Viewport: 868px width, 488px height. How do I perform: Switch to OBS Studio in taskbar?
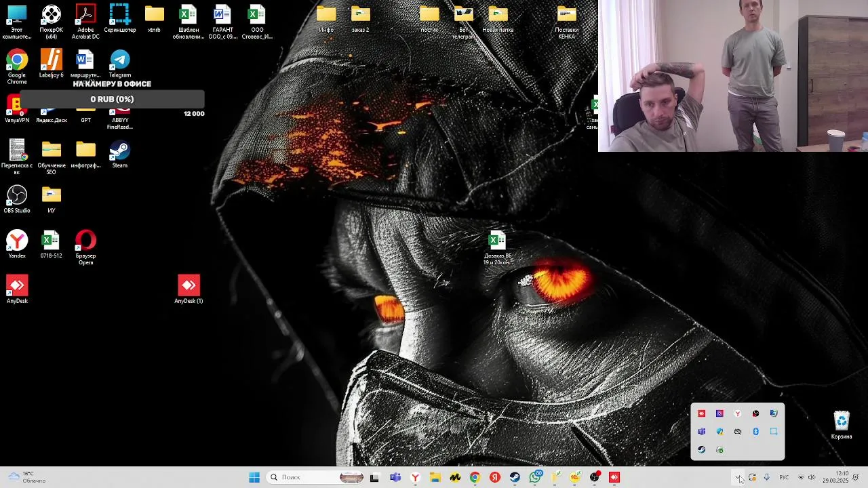pos(595,477)
